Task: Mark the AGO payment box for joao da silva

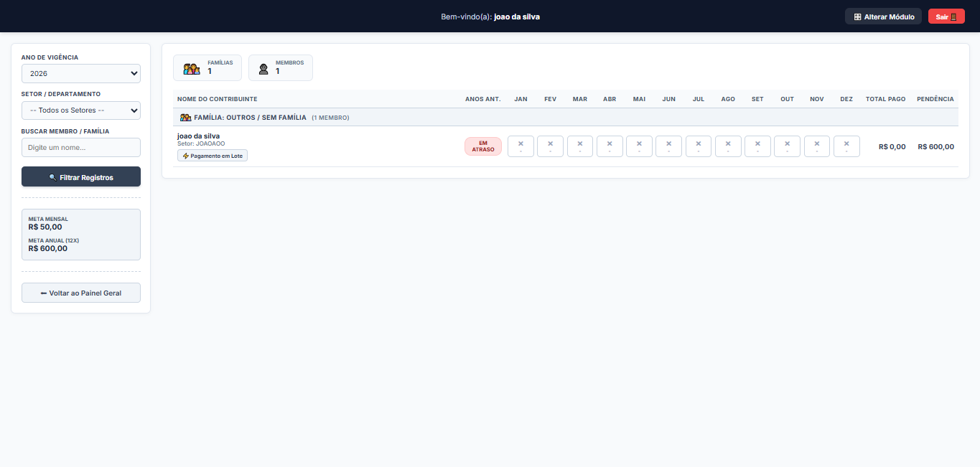Action: (728, 146)
